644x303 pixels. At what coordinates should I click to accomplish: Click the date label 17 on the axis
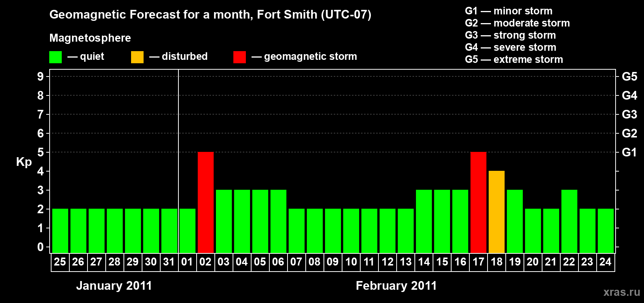pyautogui.click(x=478, y=262)
